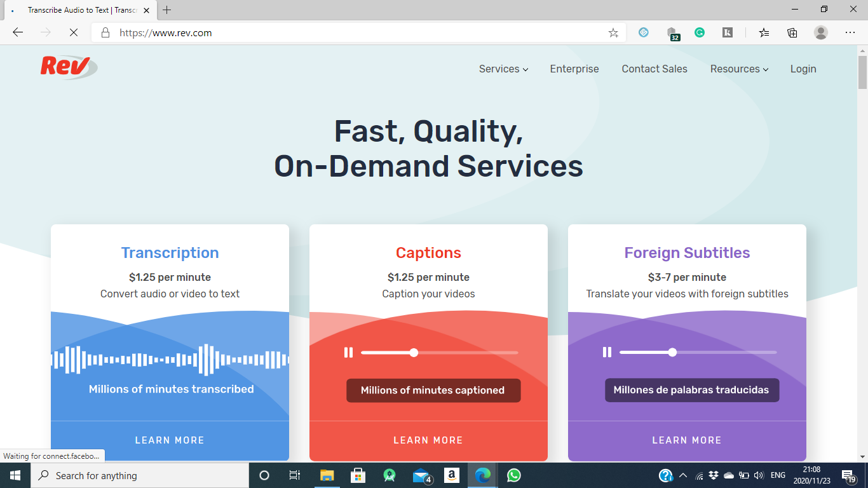Screen dimensions: 868x488
Task: Open the Transcription heading link
Action: tap(170, 253)
